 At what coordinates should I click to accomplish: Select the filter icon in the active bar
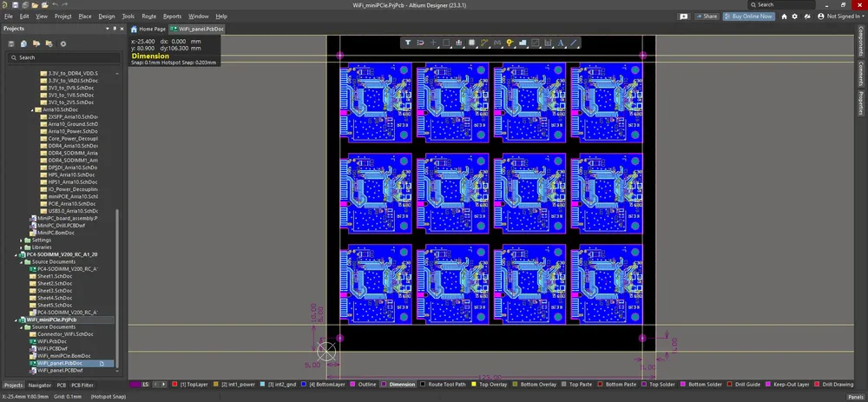[408, 43]
